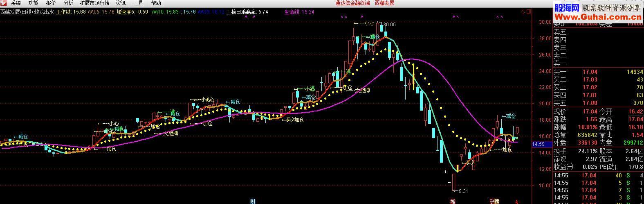
Task: Open the 分析 menu
Action: pyautogui.click(x=69, y=3)
